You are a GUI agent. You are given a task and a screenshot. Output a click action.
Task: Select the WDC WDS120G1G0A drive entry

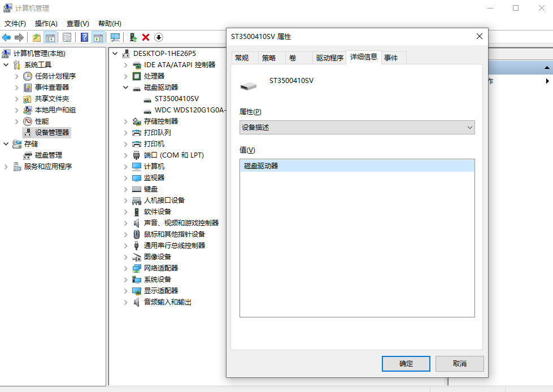[x=189, y=110]
